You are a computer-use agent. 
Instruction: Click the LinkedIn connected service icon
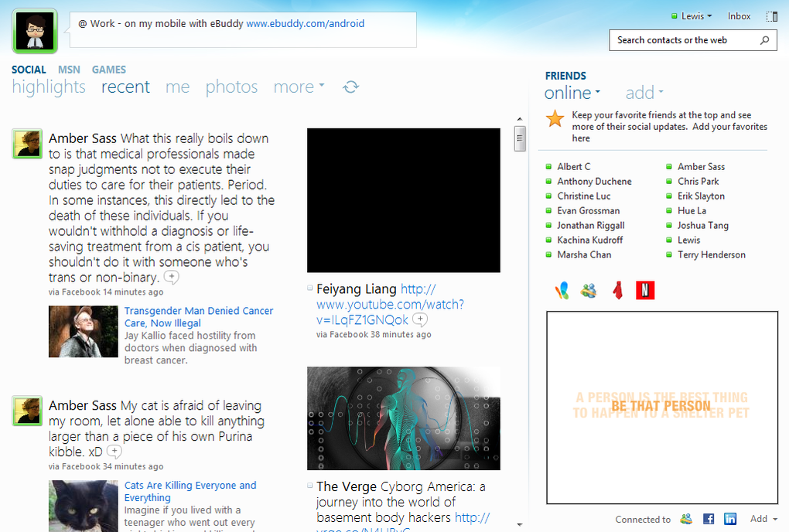tap(730, 519)
